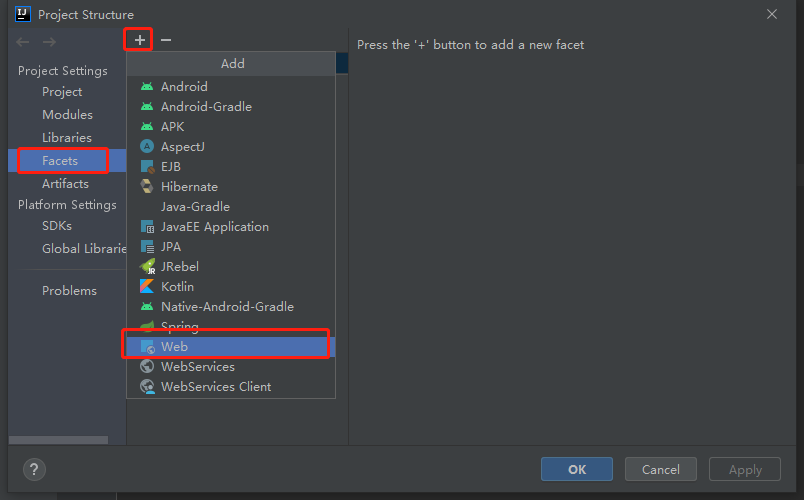
Task: Select Web facet entry
Action: point(231,347)
